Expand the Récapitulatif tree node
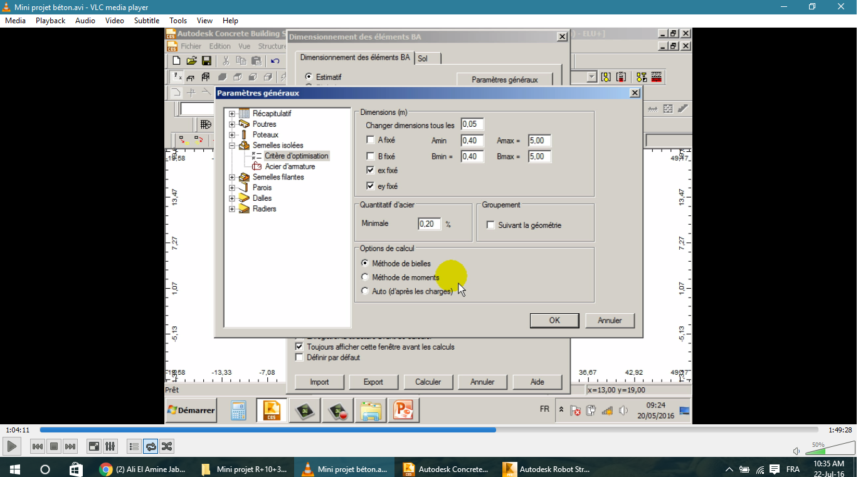The image size is (868, 477). (x=232, y=114)
